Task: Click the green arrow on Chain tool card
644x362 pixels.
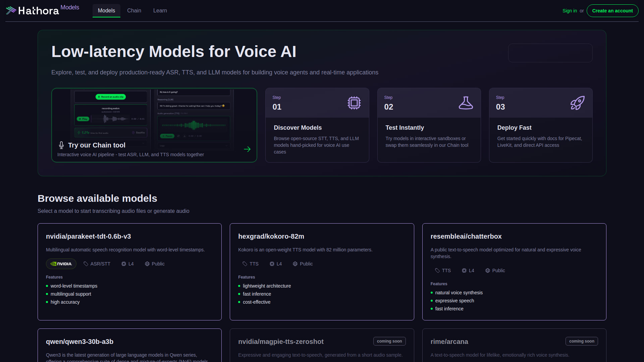Action: (247, 149)
